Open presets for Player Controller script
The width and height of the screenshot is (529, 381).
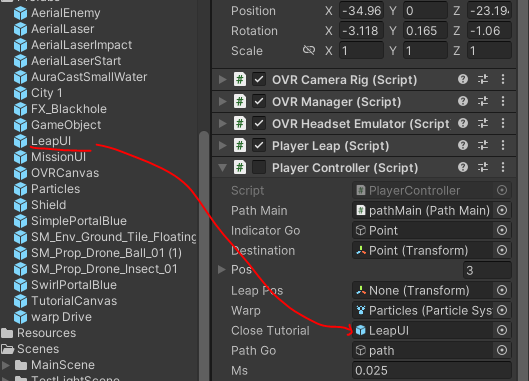tap(483, 167)
